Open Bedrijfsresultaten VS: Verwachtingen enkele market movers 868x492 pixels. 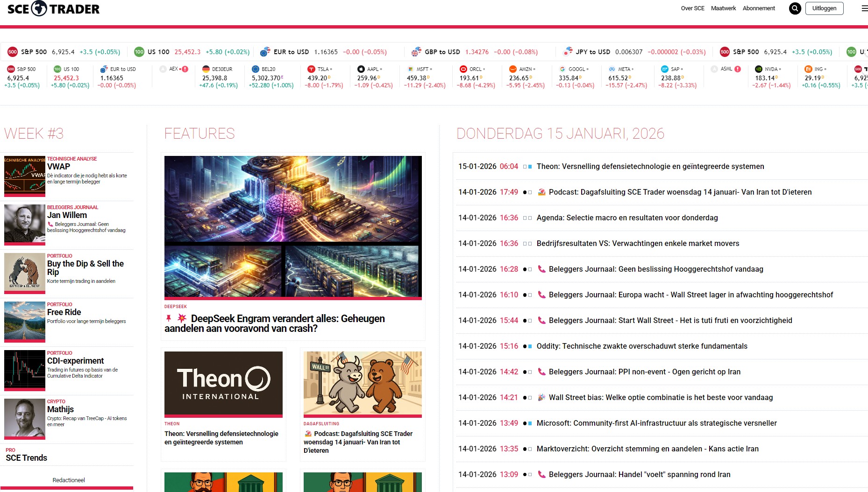(x=638, y=243)
